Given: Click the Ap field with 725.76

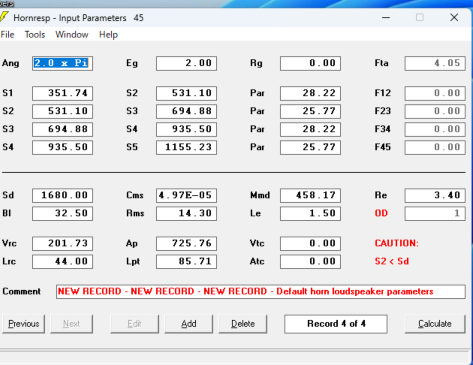Looking at the screenshot, I should (x=186, y=243).
